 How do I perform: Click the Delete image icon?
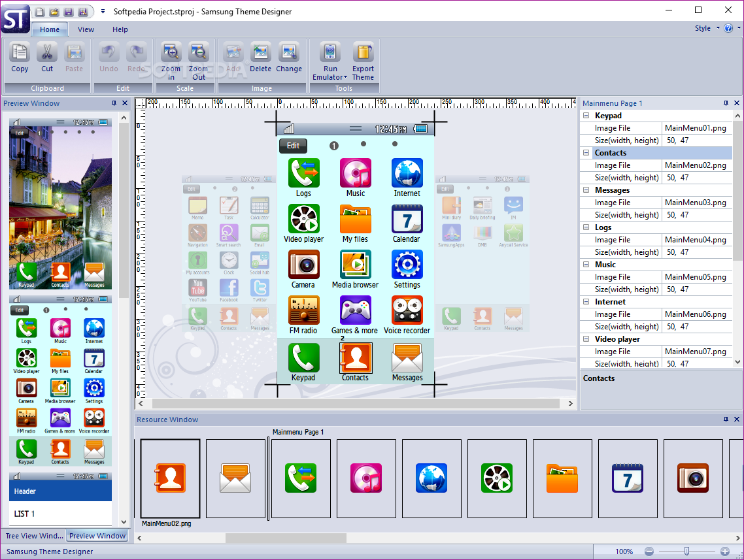coord(260,52)
